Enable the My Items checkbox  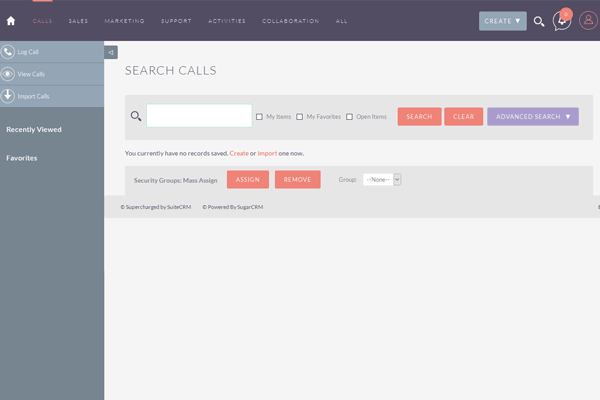259,117
